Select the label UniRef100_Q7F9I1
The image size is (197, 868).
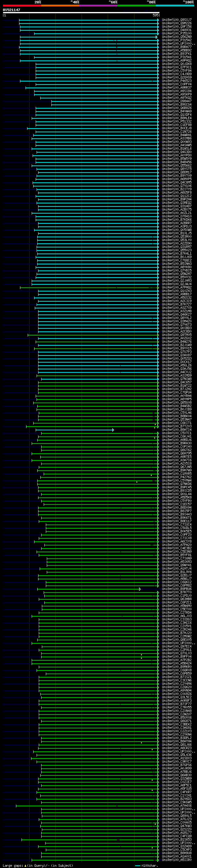click(177, 67)
